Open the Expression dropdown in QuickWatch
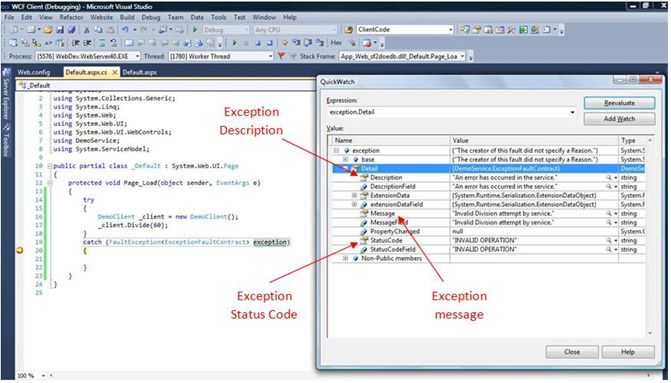 (572, 112)
